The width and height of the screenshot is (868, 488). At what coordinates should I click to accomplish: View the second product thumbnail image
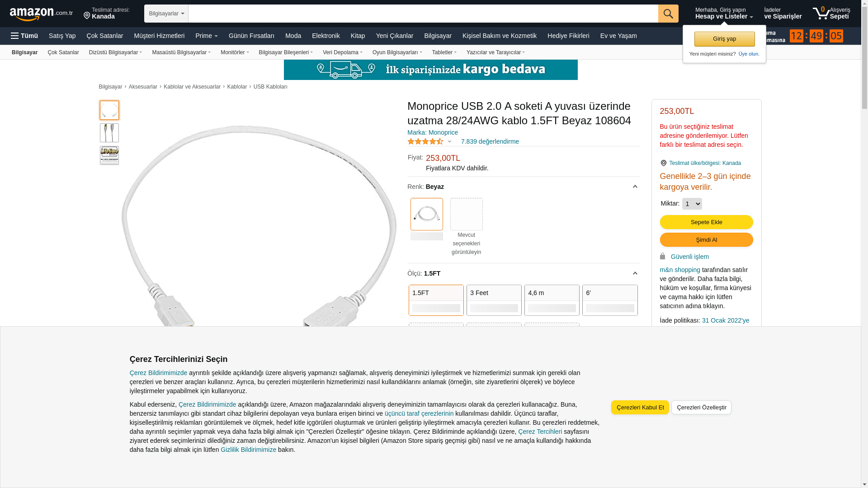click(x=109, y=133)
